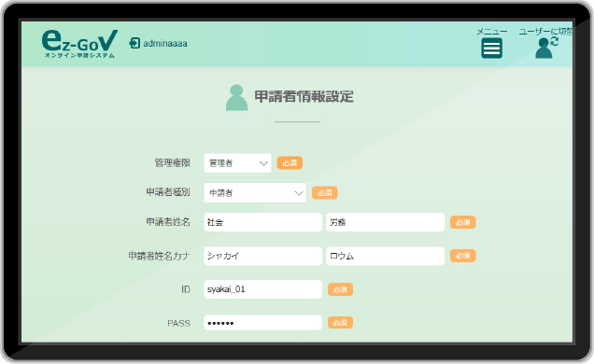Open the メニュー hamburger icon
This screenshot has width=594, height=364.
(x=491, y=48)
